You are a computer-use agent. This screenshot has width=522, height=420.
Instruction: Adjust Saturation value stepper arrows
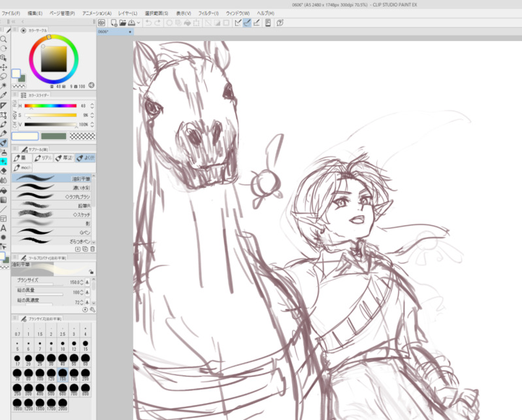[x=92, y=115]
